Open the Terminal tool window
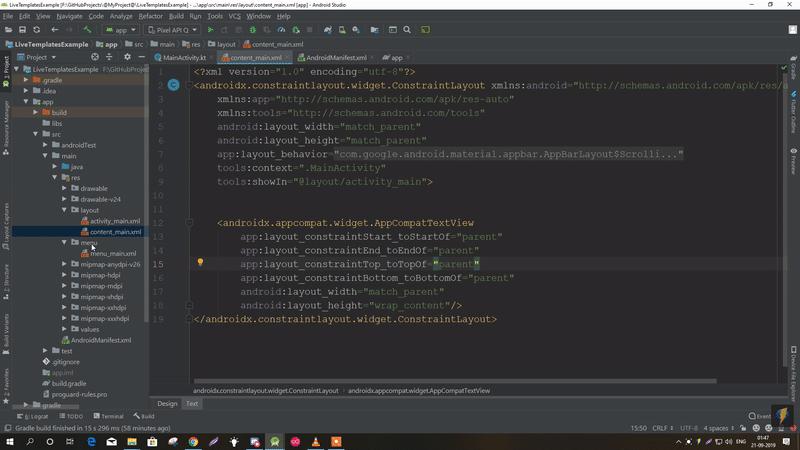Image resolution: width=800 pixels, height=450 pixels. [108, 416]
